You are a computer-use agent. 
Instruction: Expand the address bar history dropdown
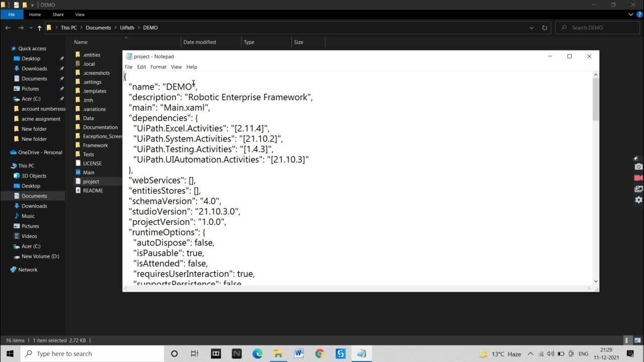(x=532, y=28)
